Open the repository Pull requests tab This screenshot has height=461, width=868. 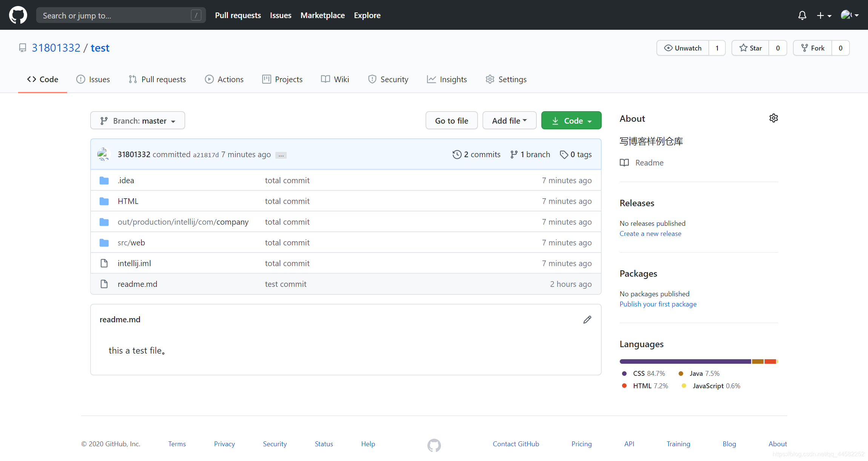[x=157, y=79]
